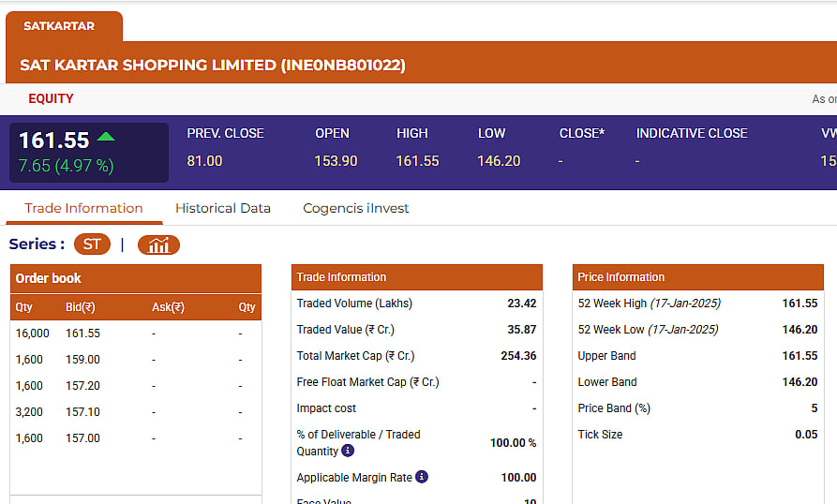Image resolution: width=837 pixels, height=504 pixels.
Task: Select the 159.00 bid row
Action: click(82, 360)
